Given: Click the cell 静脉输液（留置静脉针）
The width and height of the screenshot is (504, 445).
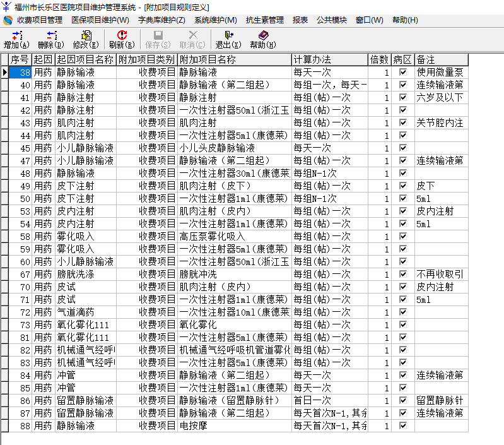Looking at the screenshot, I should point(234,400).
